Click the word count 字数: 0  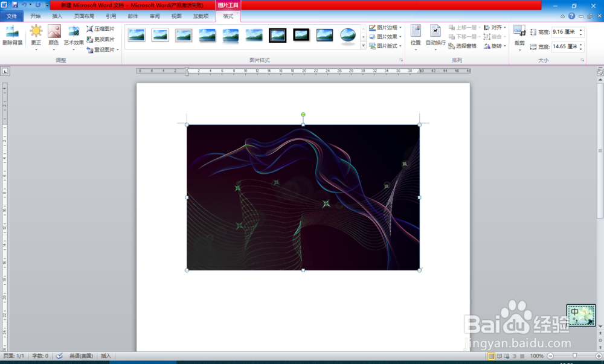click(x=40, y=356)
